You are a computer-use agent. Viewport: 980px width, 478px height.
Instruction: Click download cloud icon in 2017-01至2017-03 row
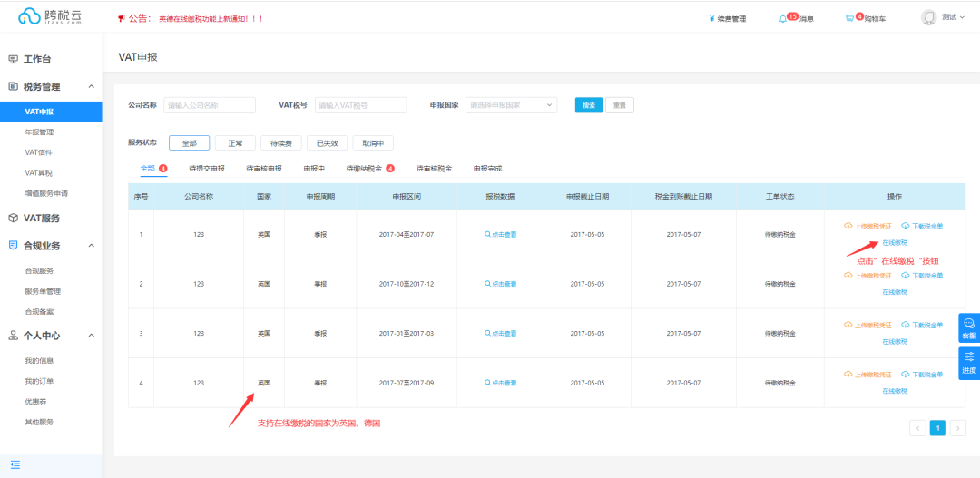tap(905, 325)
